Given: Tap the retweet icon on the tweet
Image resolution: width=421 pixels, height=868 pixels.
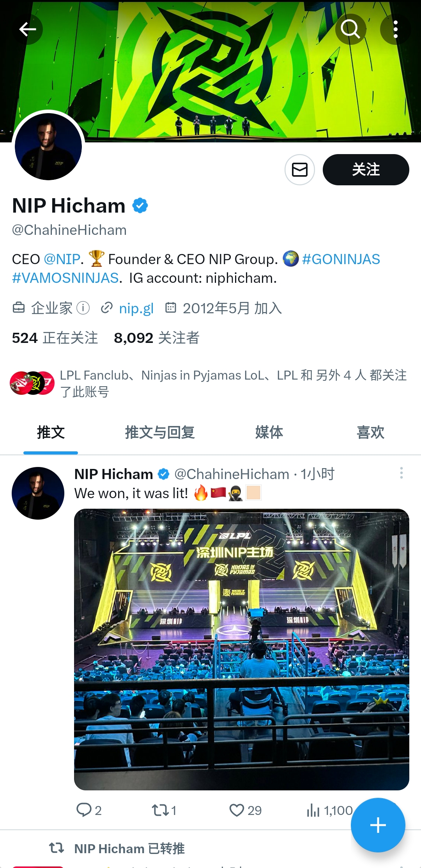Looking at the screenshot, I should (160, 810).
